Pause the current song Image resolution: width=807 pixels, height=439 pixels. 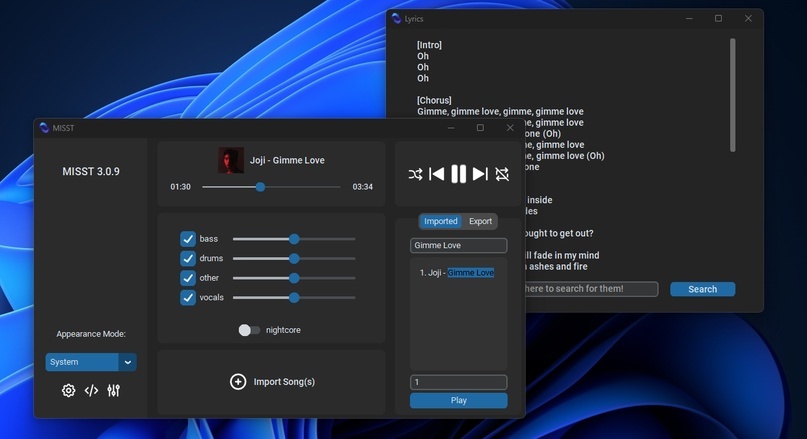point(458,174)
